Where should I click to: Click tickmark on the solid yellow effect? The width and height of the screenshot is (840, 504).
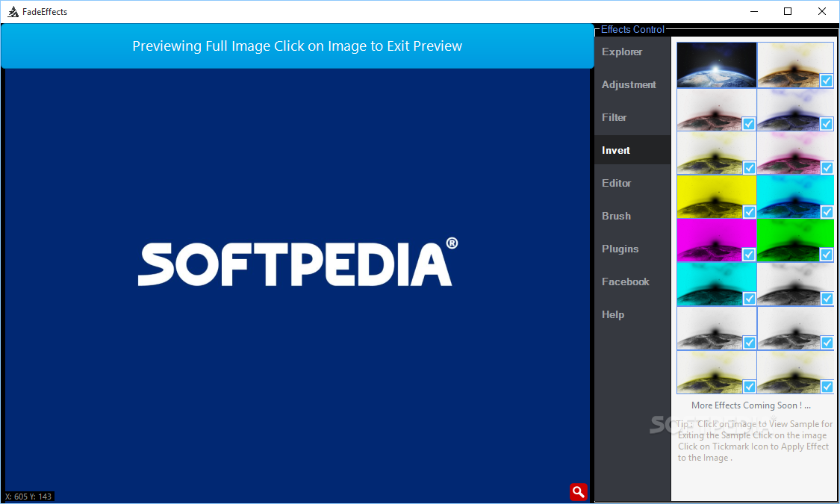tap(749, 212)
